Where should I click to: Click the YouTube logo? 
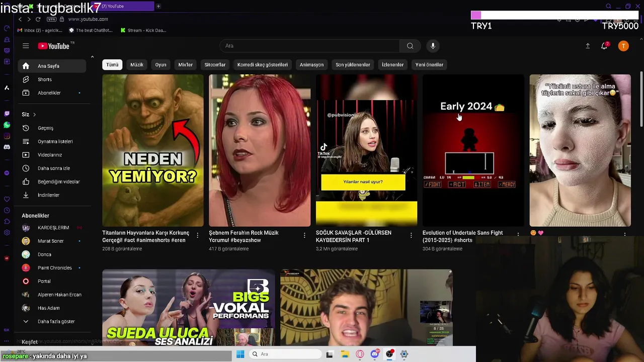click(x=53, y=46)
